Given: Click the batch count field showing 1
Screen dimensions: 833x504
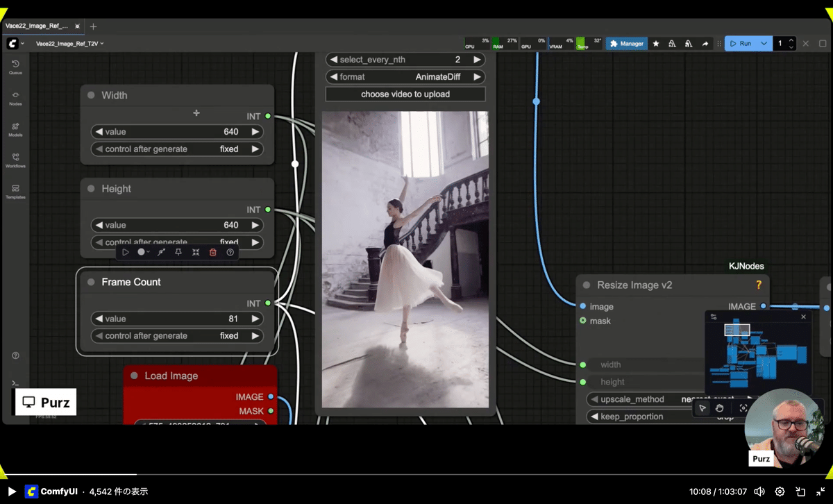Looking at the screenshot, I should [781, 44].
